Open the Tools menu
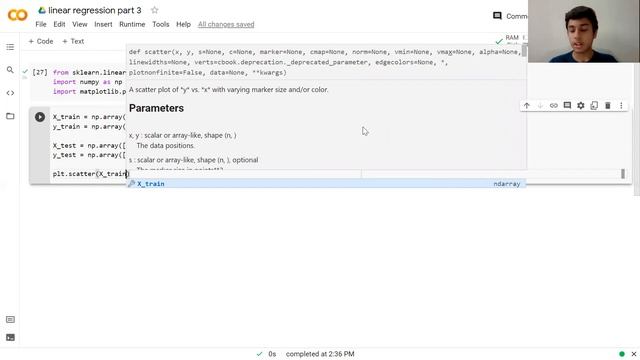Image resolution: width=640 pixels, height=360 pixels. 160,24
